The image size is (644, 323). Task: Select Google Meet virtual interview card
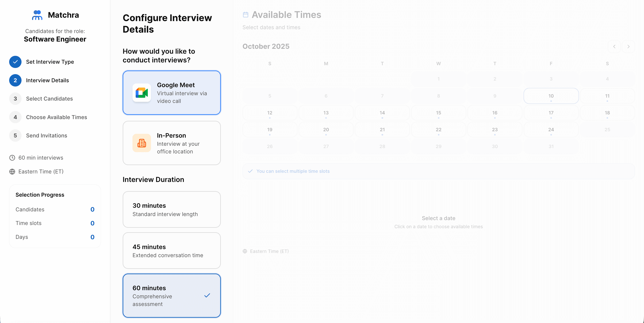pyautogui.click(x=171, y=93)
